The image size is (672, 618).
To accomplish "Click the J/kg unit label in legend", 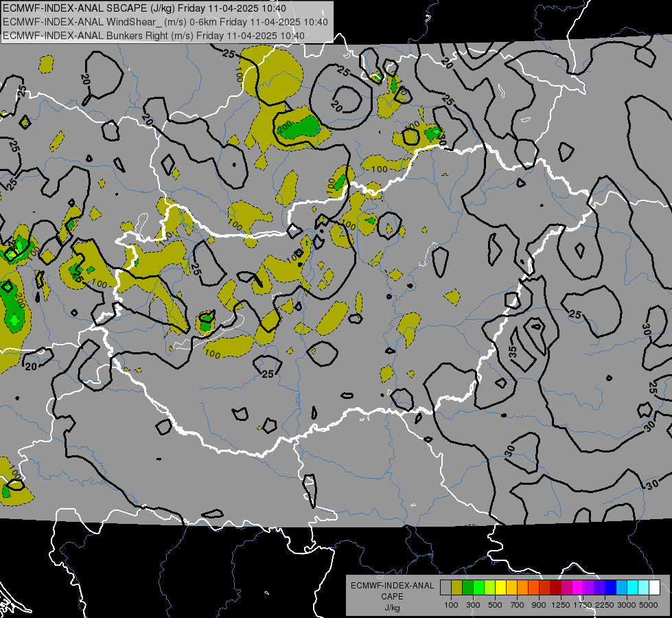I will (392, 608).
